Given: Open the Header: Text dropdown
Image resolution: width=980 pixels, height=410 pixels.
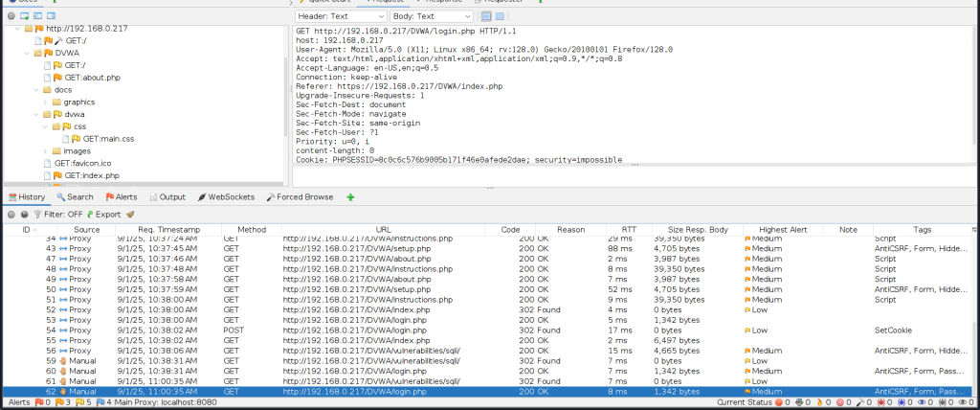Looking at the screenshot, I should tap(342, 16).
